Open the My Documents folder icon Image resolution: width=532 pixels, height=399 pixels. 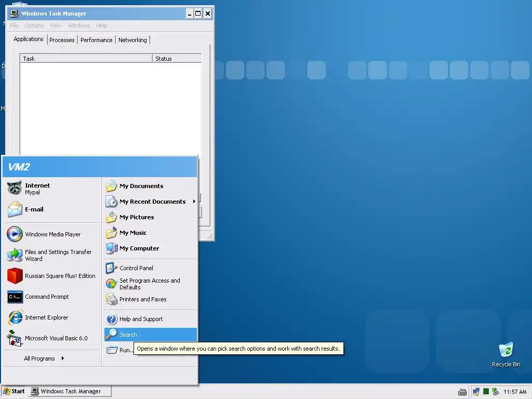pyautogui.click(x=111, y=186)
